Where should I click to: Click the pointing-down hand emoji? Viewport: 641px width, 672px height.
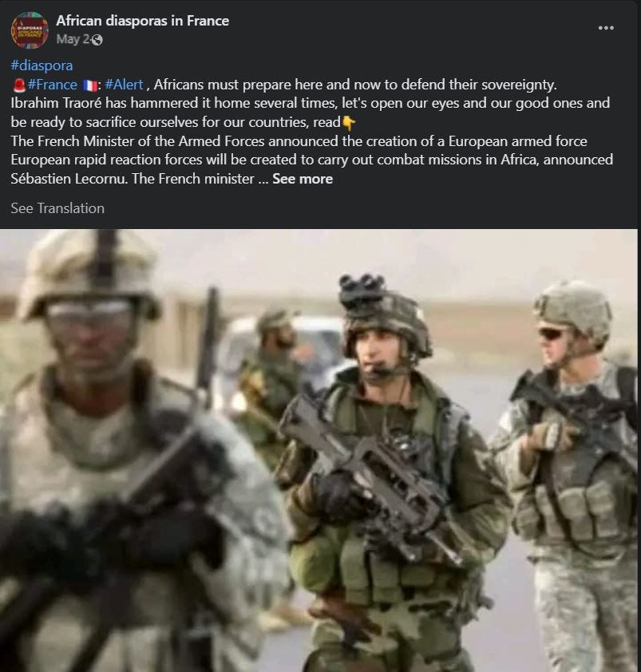click(x=349, y=123)
